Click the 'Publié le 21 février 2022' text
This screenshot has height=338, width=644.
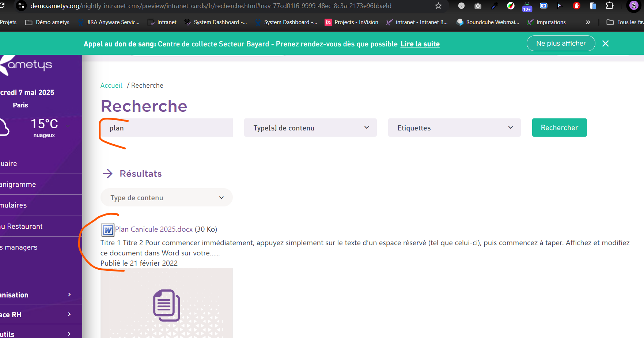pyautogui.click(x=139, y=263)
